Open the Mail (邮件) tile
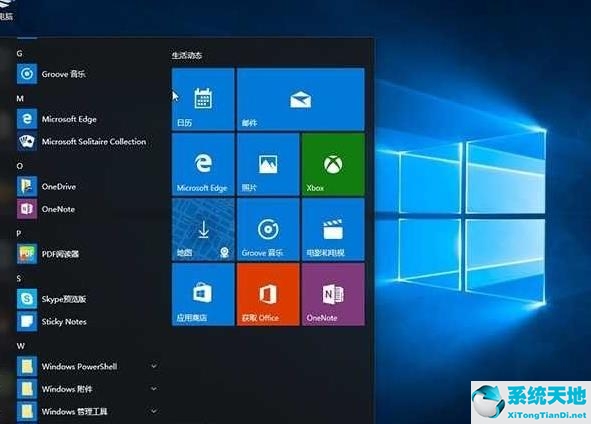Viewport: 591px width, 424px height. [x=301, y=99]
